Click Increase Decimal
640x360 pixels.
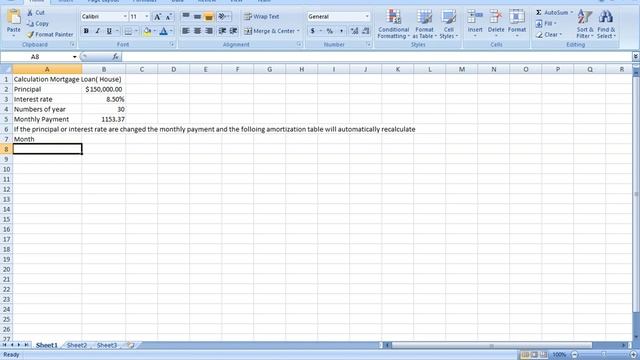tap(354, 31)
